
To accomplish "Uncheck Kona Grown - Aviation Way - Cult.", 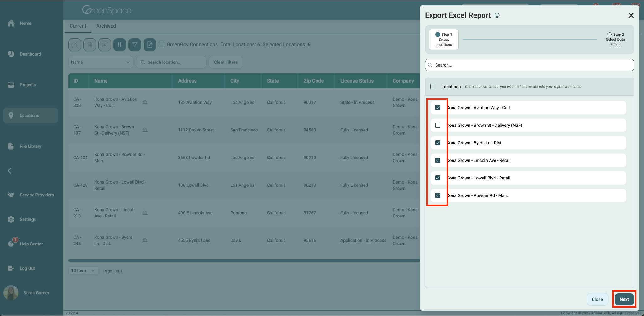I will point(438,108).
